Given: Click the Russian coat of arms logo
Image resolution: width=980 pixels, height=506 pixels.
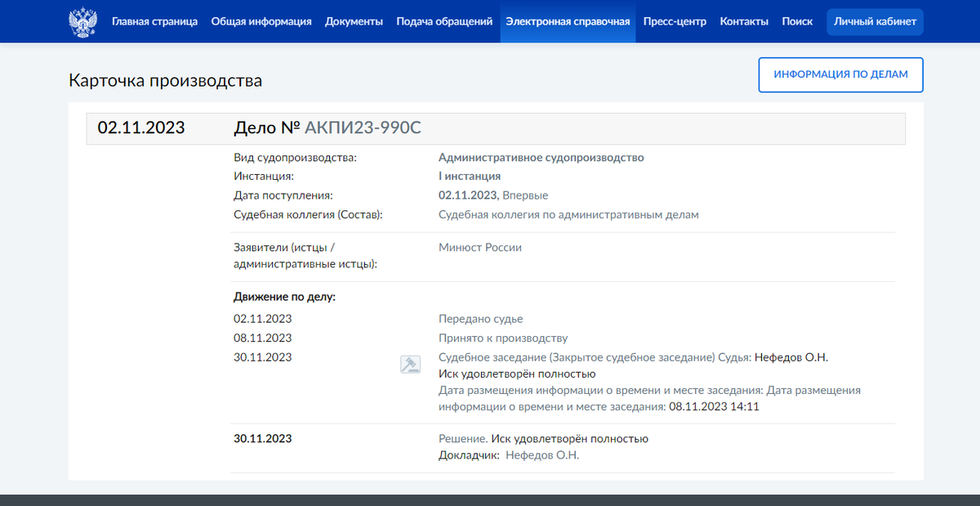Looking at the screenshot, I should (83, 22).
